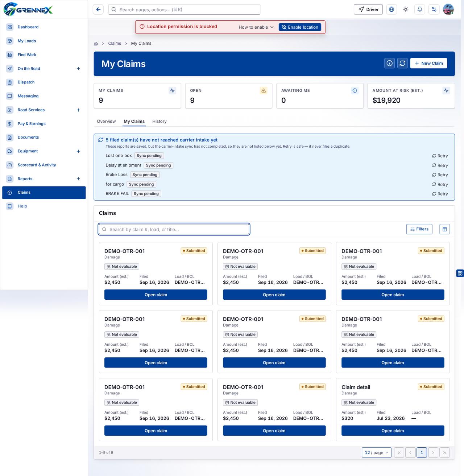
Task: Click the info icon on Awaiting Me card
Action: (355, 91)
